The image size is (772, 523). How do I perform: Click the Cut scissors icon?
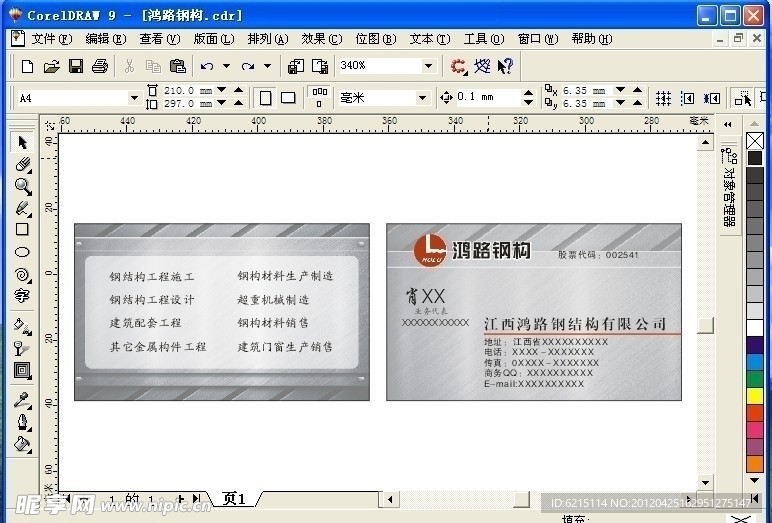(x=129, y=66)
